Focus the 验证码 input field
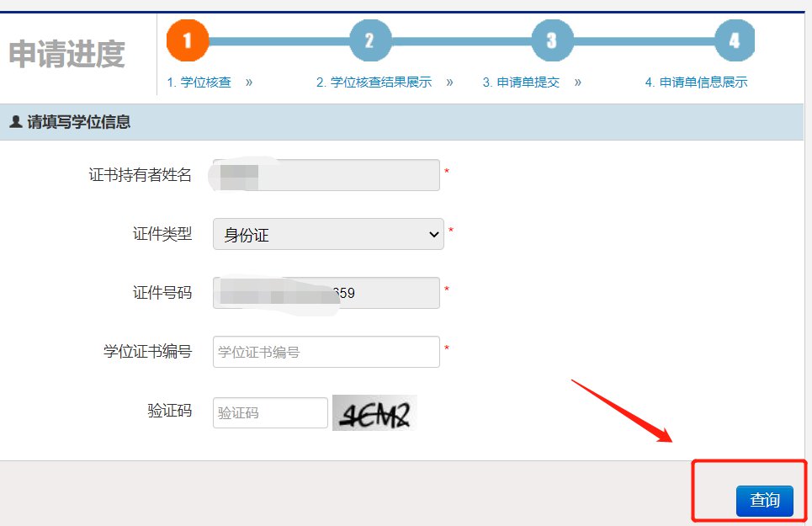Screen dimensions: 812x526 (x=270, y=412)
